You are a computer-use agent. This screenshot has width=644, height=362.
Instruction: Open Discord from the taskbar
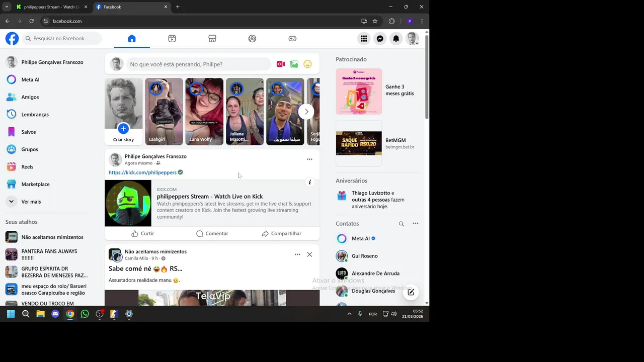(x=55, y=314)
